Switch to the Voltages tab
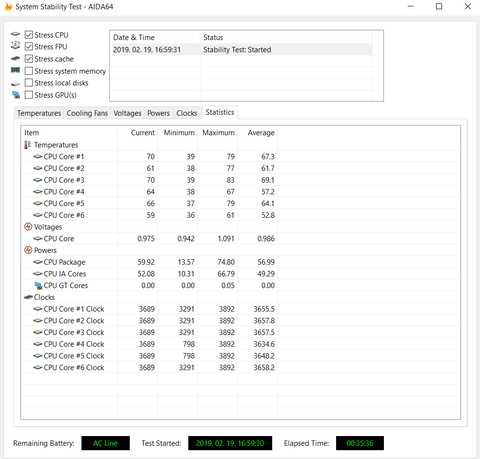This screenshot has width=480, height=459. point(127,113)
